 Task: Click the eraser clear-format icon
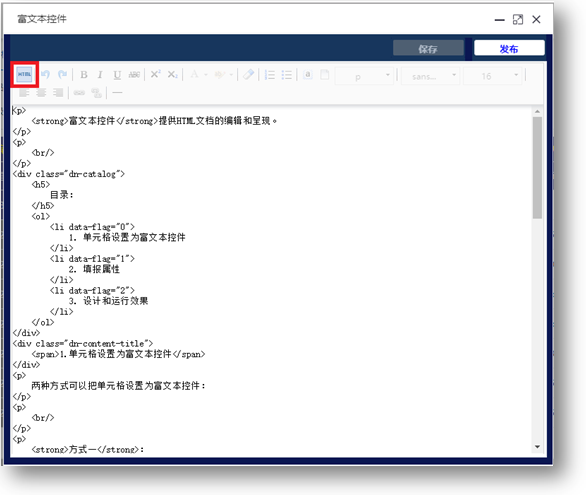click(x=249, y=74)
